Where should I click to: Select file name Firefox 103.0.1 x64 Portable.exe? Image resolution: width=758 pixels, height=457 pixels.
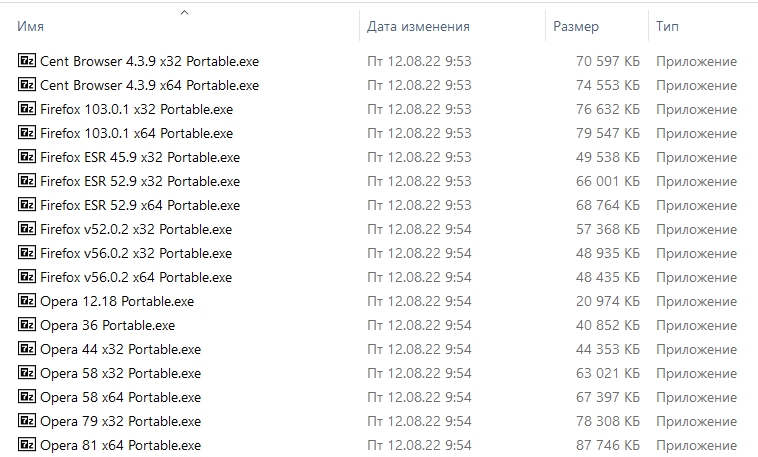click(x=136, y=133)
